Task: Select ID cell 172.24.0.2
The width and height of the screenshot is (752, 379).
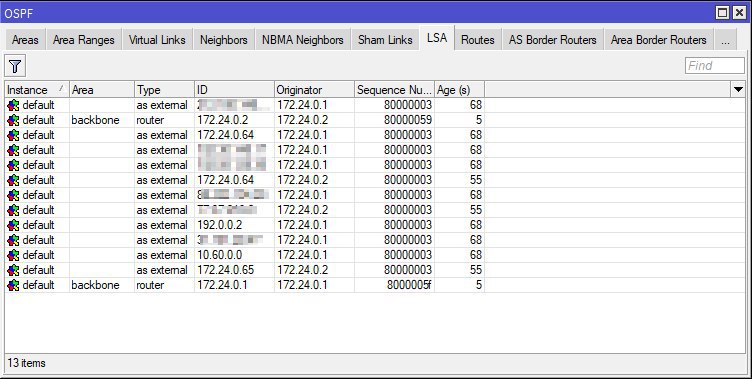Action: [x=223, y=120]
